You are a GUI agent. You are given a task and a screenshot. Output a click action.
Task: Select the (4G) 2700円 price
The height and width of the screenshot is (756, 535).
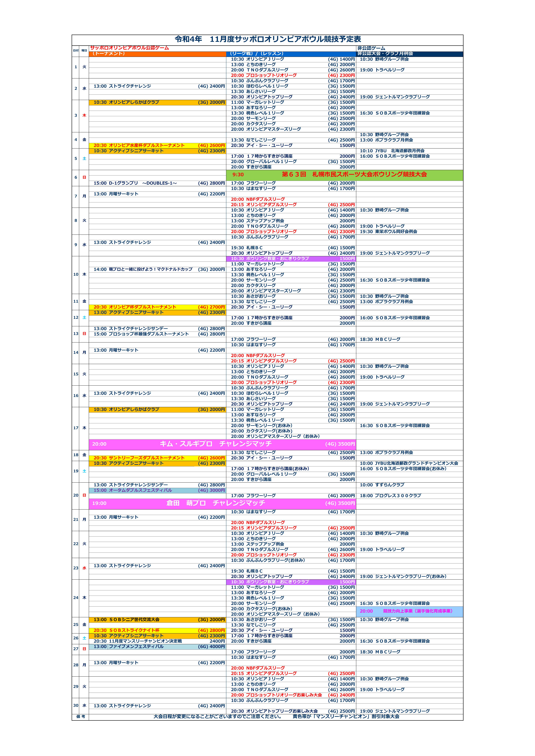click(x=211, y=307)
